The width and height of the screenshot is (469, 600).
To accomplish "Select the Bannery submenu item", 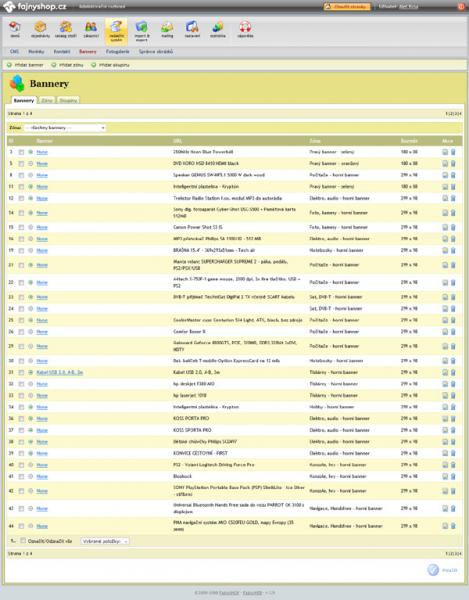I will [88, 51].
